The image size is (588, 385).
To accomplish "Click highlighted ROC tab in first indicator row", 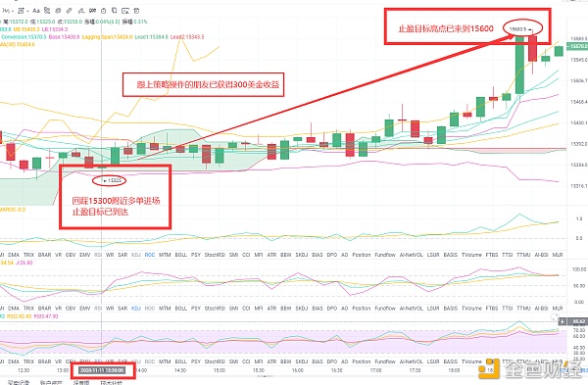I will pos(150,255).
